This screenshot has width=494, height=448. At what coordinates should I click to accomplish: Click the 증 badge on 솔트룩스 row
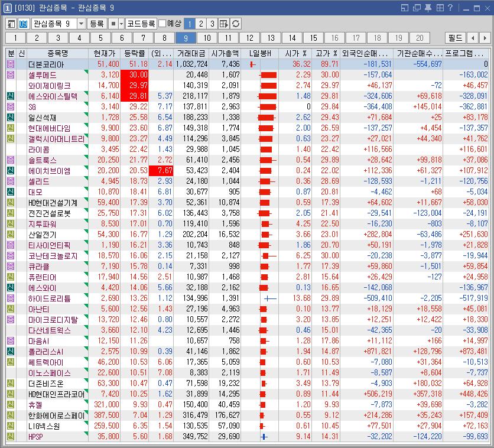tap(11, 160)
